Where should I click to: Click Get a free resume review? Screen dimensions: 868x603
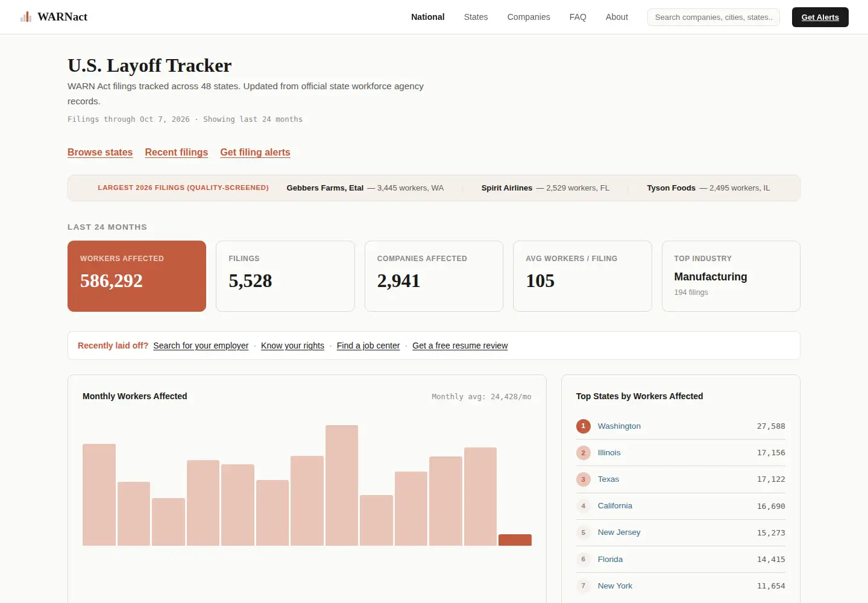pyautogui.click(x=460, y=346)
